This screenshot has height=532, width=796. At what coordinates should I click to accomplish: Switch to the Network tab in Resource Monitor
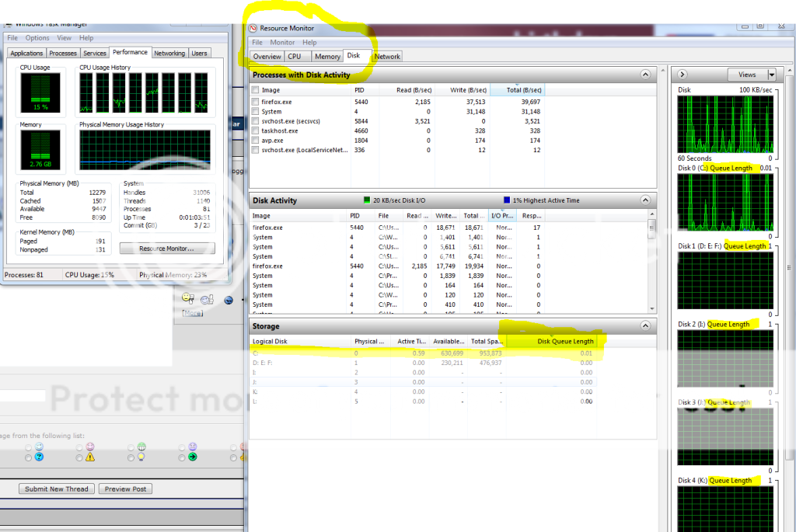tap(387, 57)
